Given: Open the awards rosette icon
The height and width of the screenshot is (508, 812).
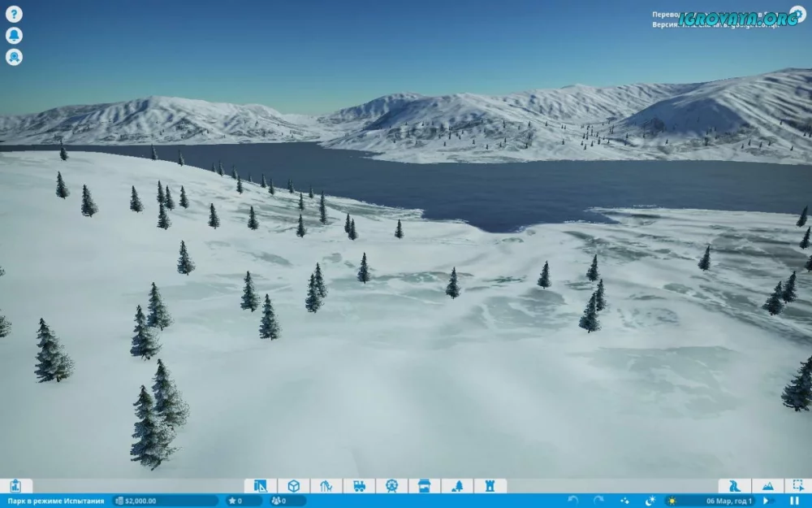Looking at the screenshot, I should tap(14, 57).
